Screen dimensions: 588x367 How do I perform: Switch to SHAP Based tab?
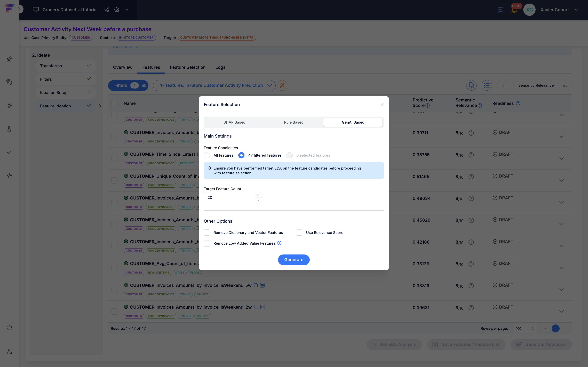tap(234, 122)
